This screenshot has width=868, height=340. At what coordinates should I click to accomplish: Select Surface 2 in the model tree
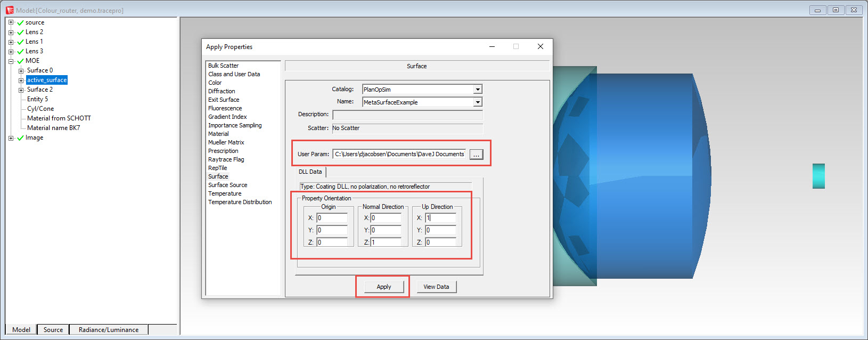coord(40,90)
